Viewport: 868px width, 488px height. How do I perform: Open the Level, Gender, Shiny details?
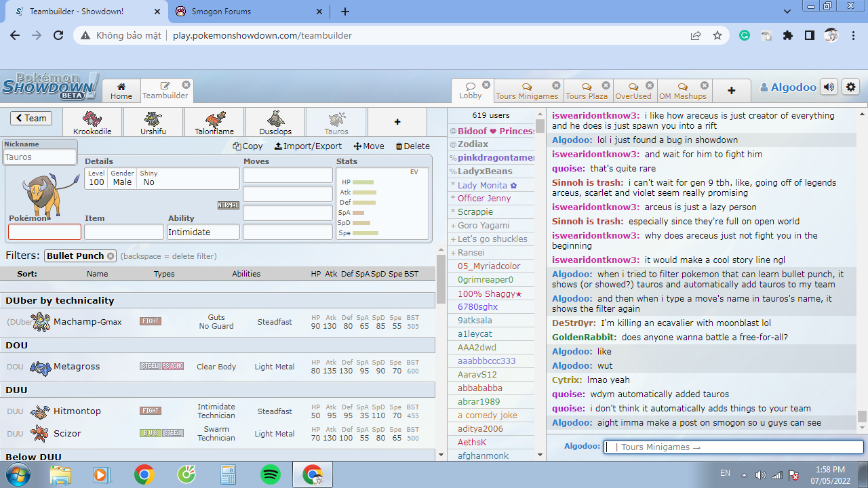click(162, 178)
